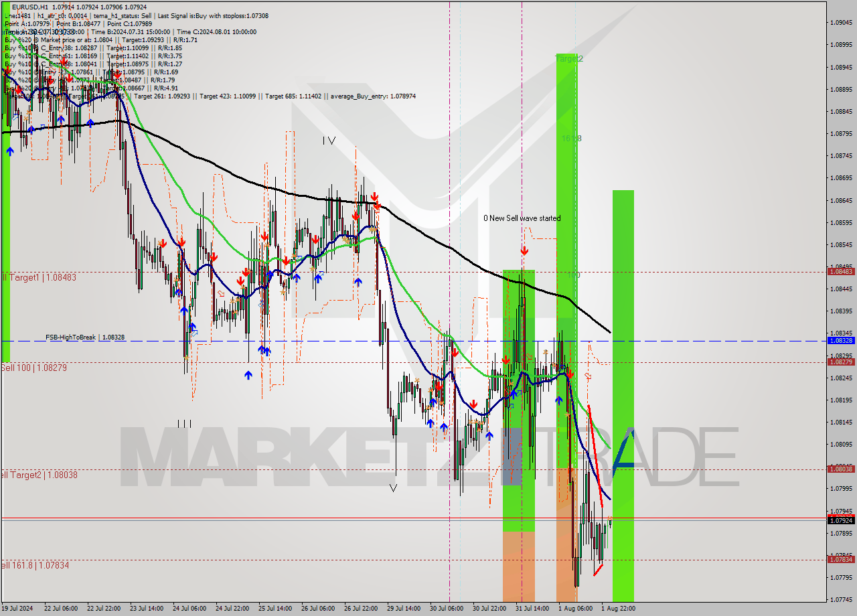The image size is (857, 616).
Task: Click the 'I I I' wave label
Action: click(185, 423)
